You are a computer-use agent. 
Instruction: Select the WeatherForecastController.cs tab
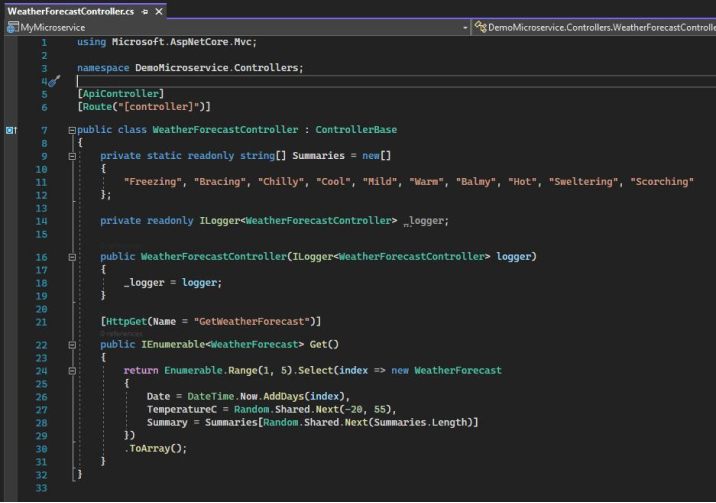[70, 10]
